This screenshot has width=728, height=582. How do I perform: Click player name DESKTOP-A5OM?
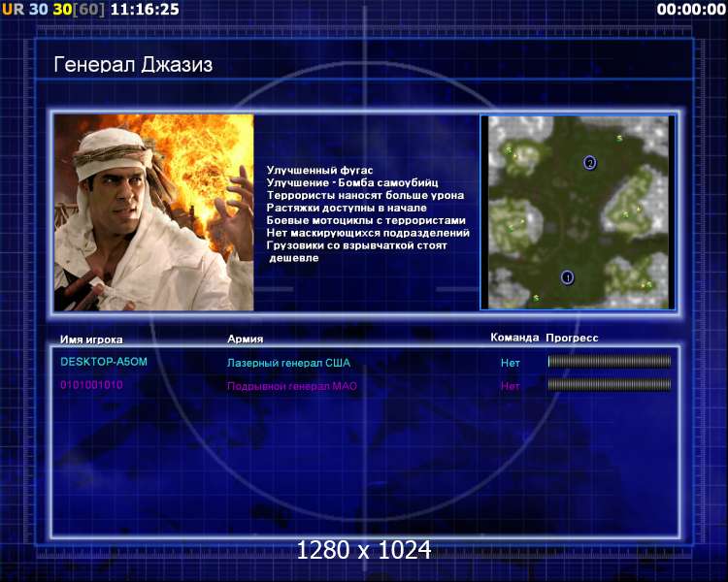(x=104, y=362)
